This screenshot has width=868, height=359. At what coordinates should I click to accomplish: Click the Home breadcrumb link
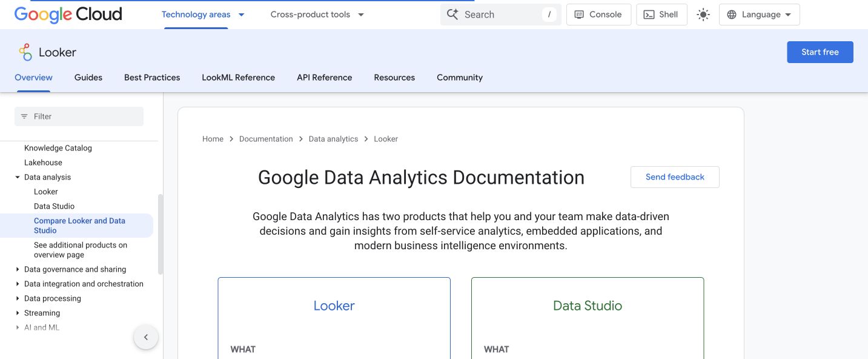coord(213,139)
